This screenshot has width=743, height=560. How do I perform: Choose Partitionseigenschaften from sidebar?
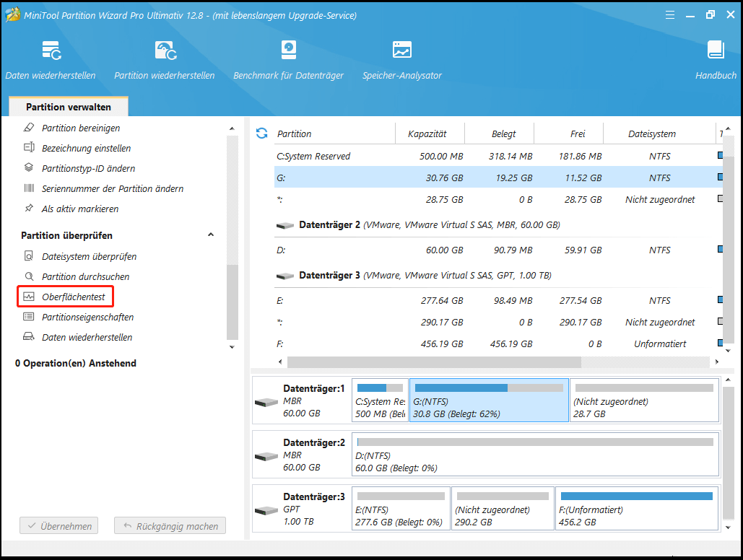pyautogui.click(x=87, y=317)
